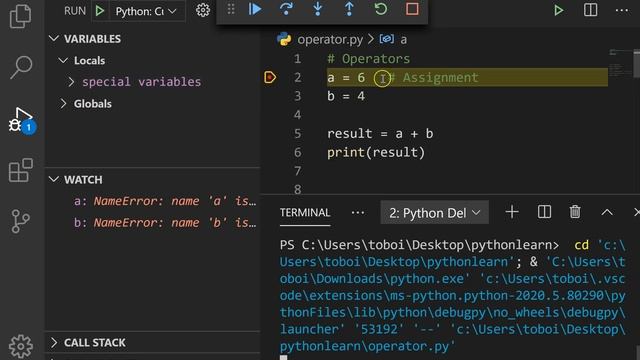This screenshot has width=640, height=360.
Task: Start debugging with the green play button
Action: (x=100, y=11)
